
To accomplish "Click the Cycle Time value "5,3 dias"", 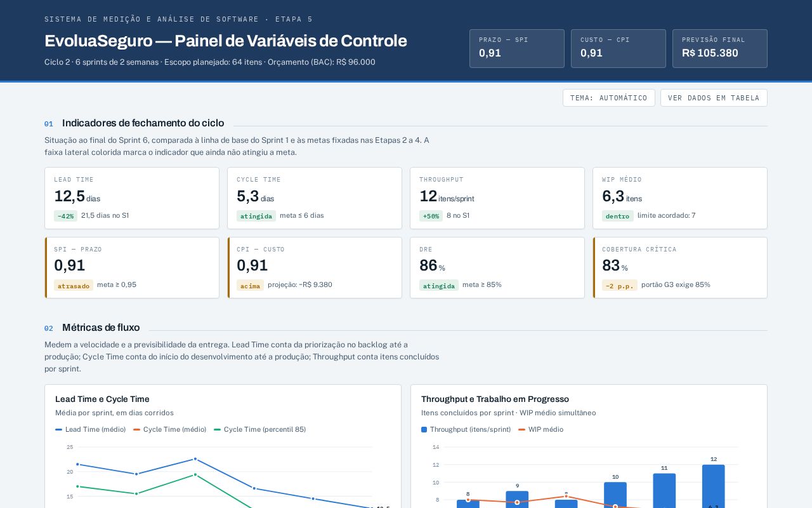I will (x=256, y=196).
